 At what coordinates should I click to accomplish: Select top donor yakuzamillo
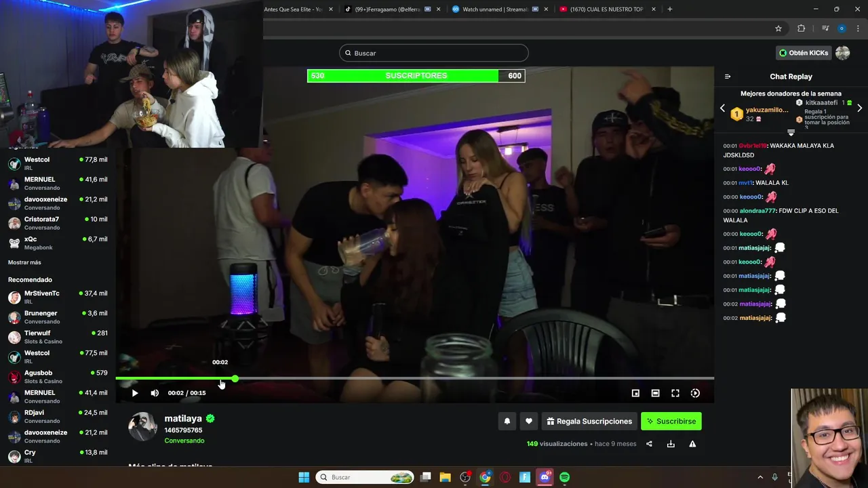tap(759, 114)
